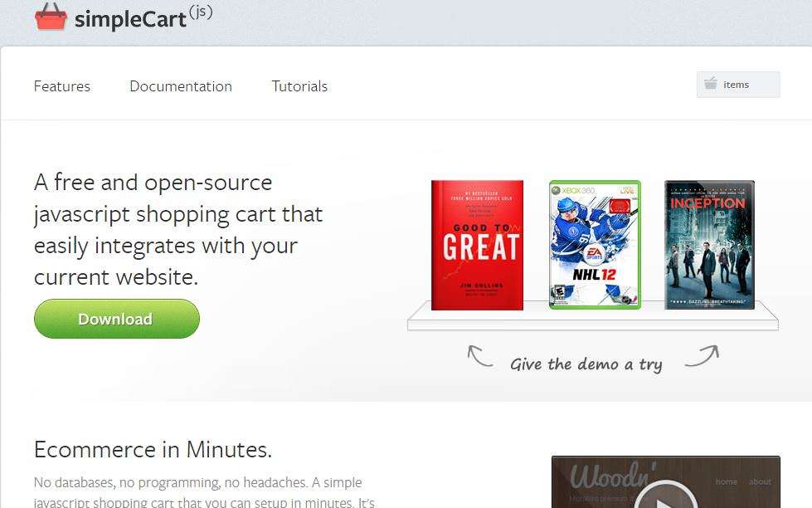Click the product shelf under the demo items
This screenshot has height=508, width=812.
pyautogui.click(x=591, y=320)
